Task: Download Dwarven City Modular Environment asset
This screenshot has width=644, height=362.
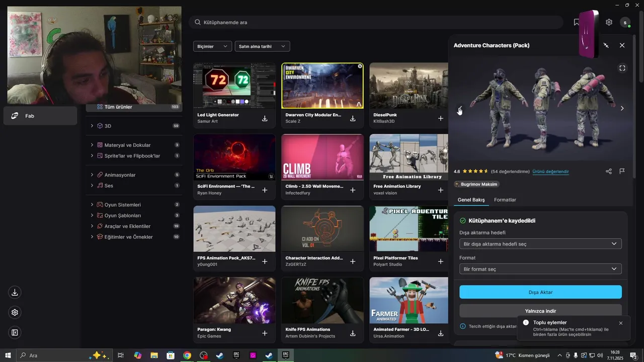Action: coord(353,119)
